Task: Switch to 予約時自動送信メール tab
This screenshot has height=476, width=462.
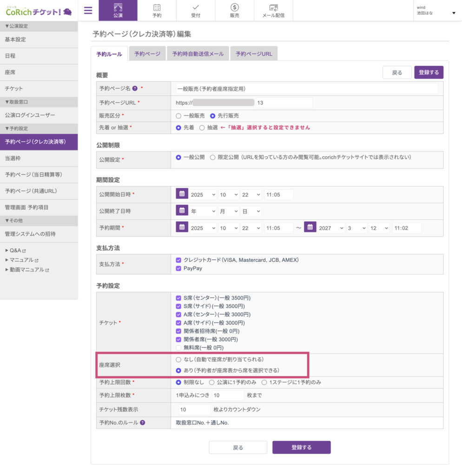Action: click(x=198, y=54)
